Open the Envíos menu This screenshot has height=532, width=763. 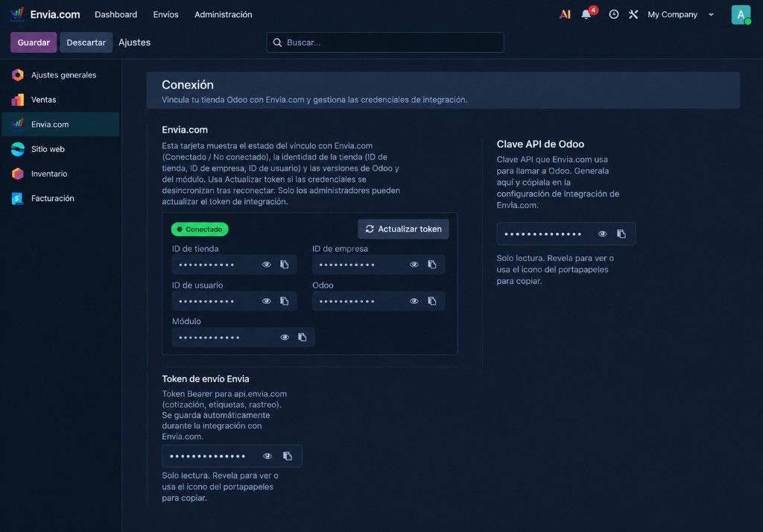[165, 15]
